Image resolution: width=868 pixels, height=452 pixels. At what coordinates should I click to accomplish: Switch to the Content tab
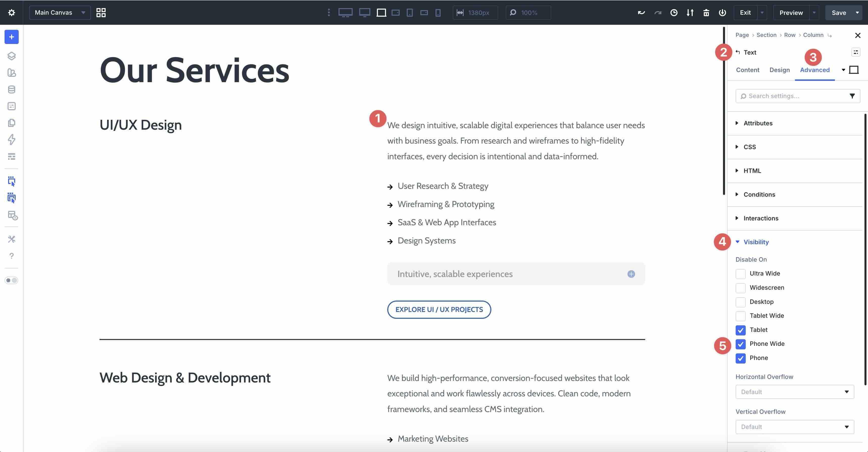(x=748, y=70)
